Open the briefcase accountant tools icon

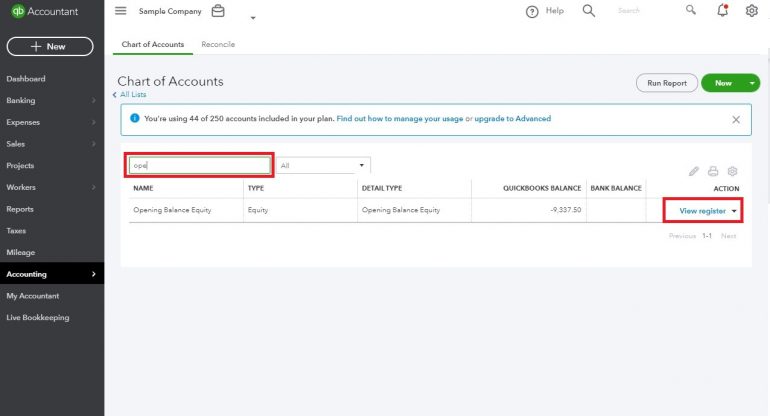(218, 11)
